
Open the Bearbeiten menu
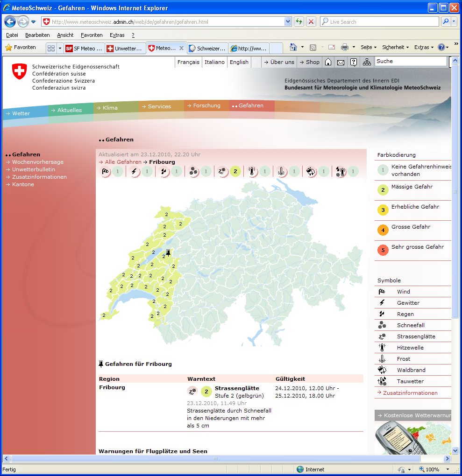[x=37, y=35]
